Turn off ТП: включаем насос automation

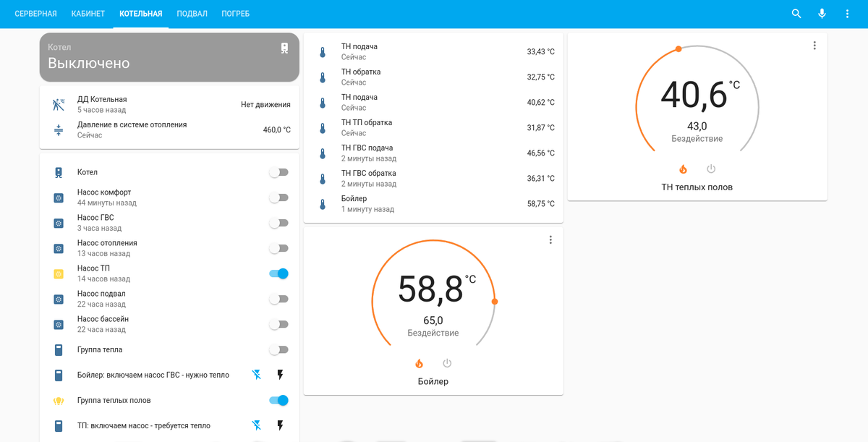pos(256,425)
